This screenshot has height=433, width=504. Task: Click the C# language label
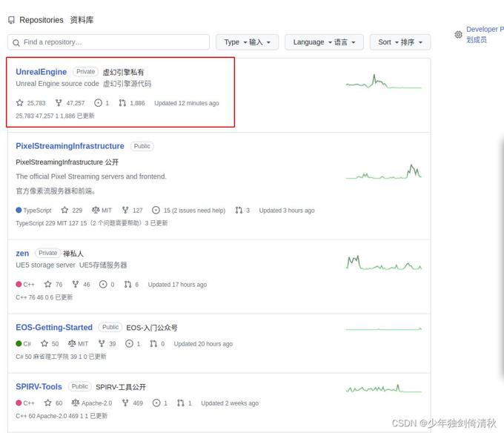coord(24,343)
